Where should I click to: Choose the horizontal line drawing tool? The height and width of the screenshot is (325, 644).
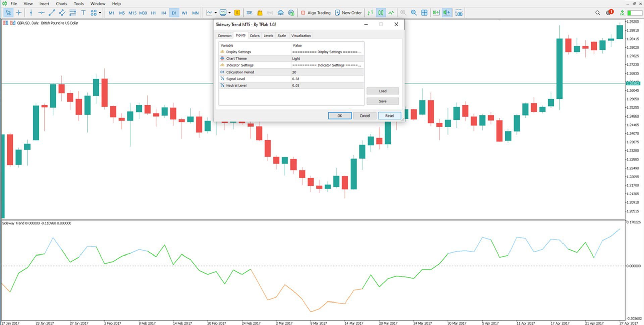[41, 13]
